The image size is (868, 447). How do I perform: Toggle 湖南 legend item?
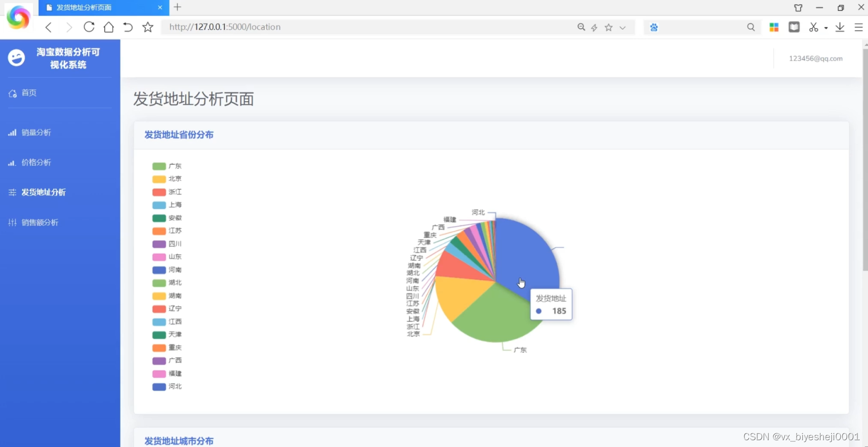(x=167, y=296)
